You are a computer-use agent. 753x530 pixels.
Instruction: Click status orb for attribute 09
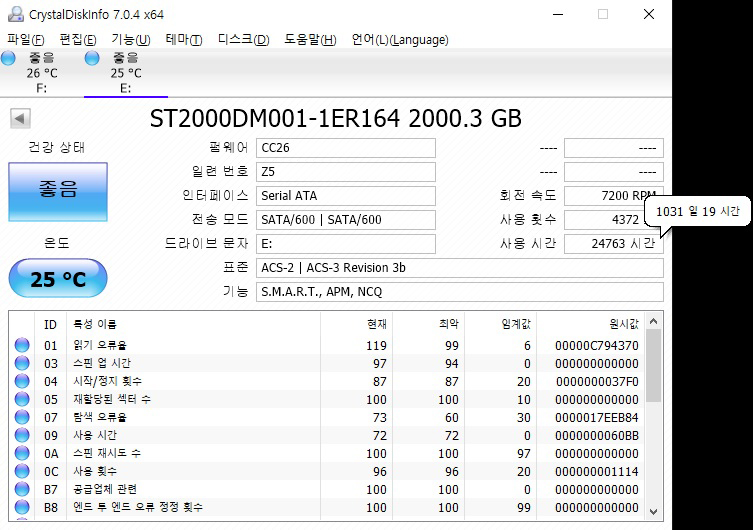pos(22,435)
